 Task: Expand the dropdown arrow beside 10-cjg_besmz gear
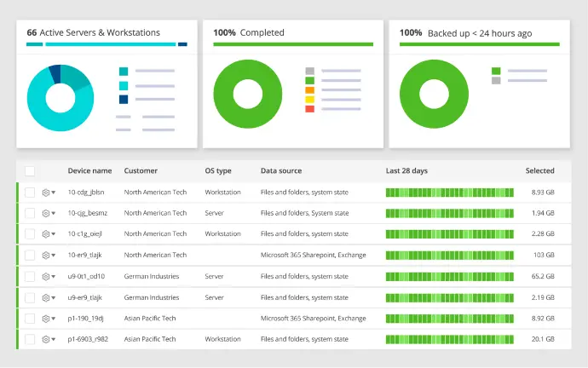tap(54, 214)
